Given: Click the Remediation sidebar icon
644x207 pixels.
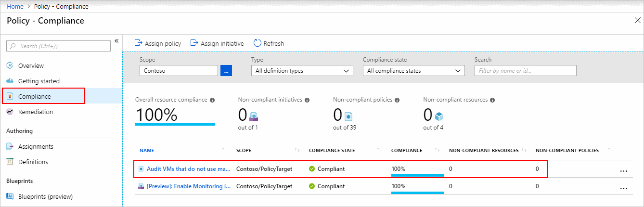Looking at the screenshot, I should (10, 112).
